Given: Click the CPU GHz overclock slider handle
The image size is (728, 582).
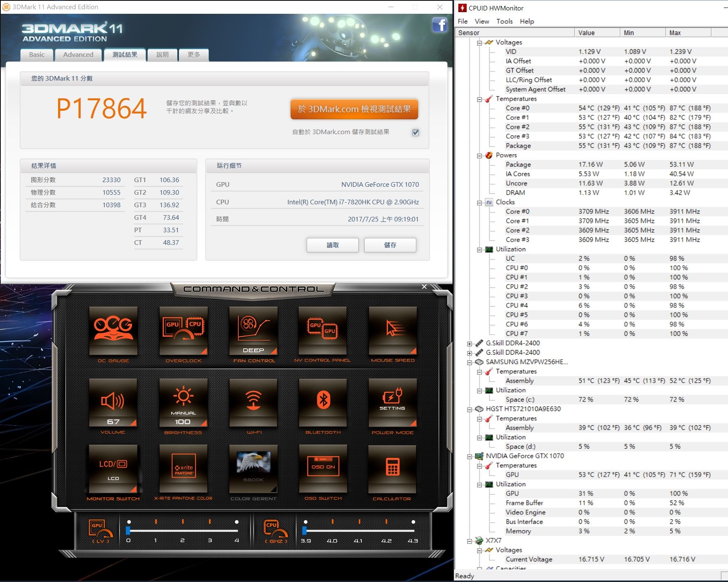Looking at the screenshot, I should click(x=304, y=530).
